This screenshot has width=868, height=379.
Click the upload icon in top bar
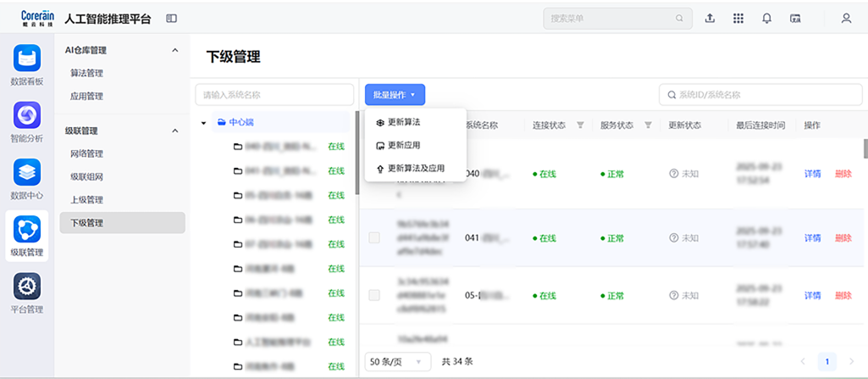pyautogui.click(x=710, y=18)
